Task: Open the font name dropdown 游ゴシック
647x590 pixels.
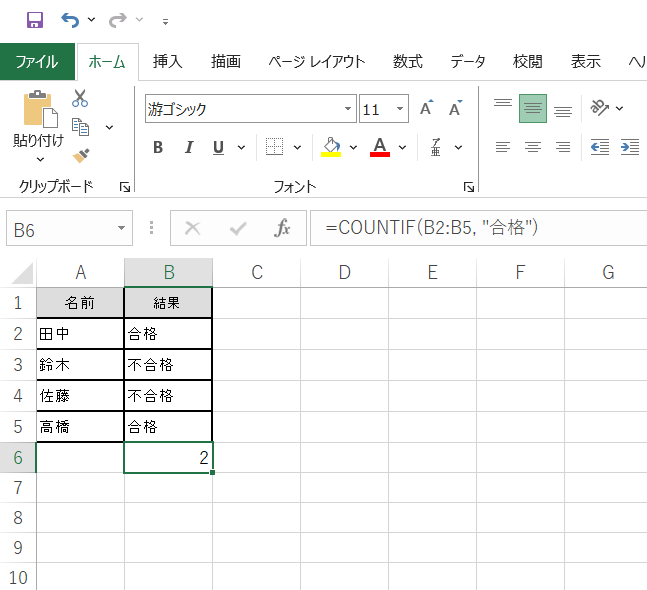Action: (349, 109)
